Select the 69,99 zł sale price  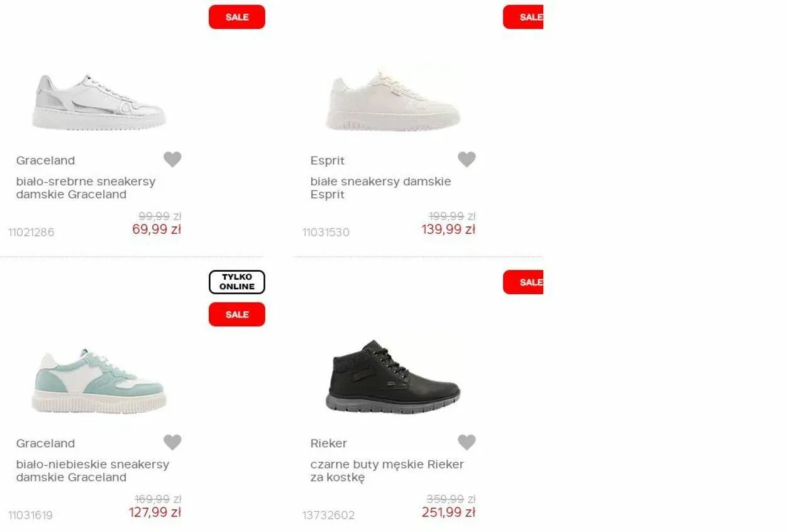[x=157, y=230]
